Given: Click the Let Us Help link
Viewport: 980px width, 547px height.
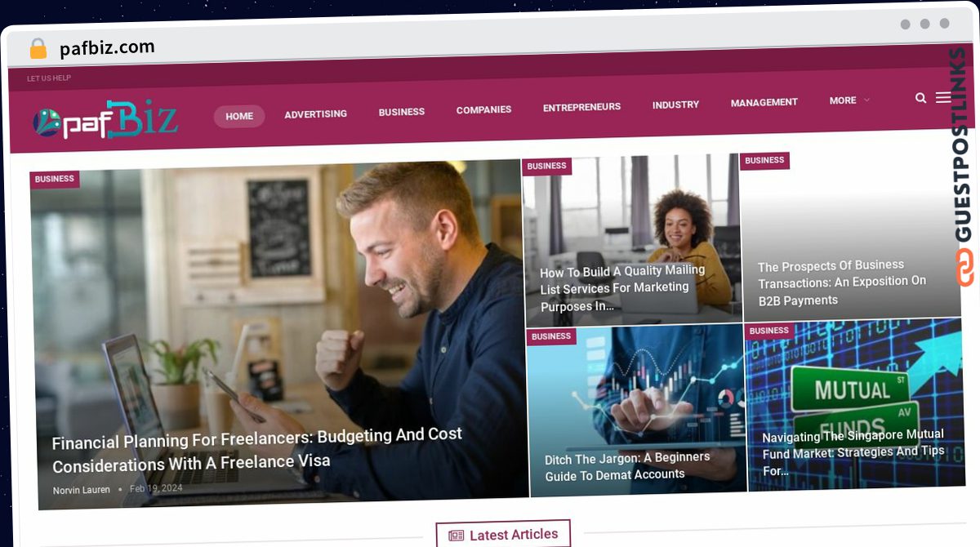Looking at the screenshot, I should point(49,78).
